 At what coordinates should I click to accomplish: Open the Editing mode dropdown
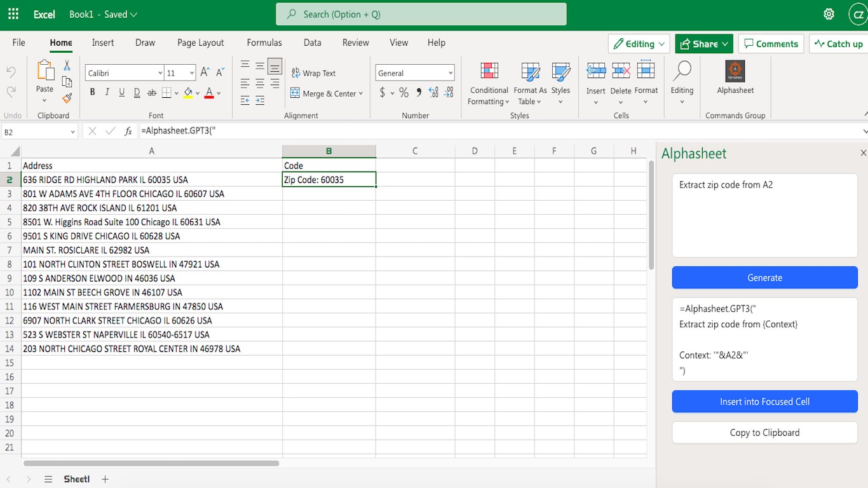click(639, 44)
